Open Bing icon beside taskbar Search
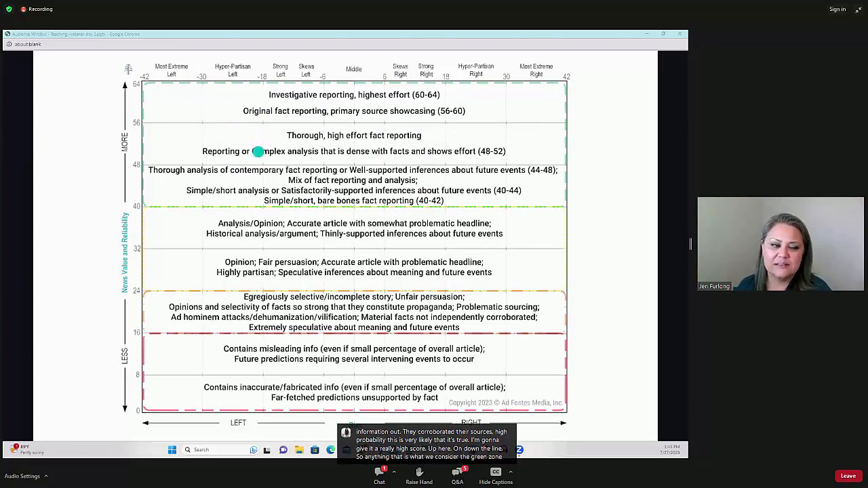This screenshot has width=868, height=488. [x=254, y=449]
